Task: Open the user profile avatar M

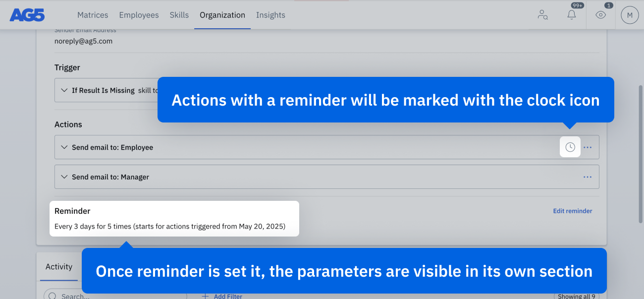Action: tap(630, 15)
